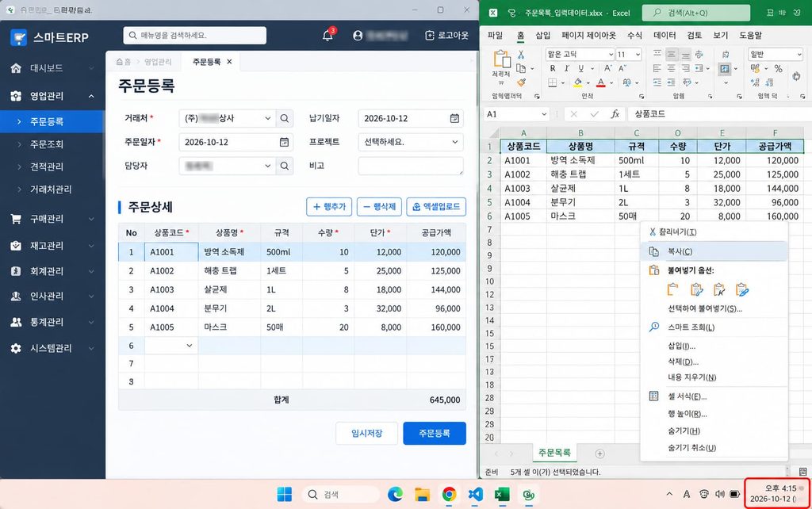Open the 담당자 dropdown arrow

point(268,166)
